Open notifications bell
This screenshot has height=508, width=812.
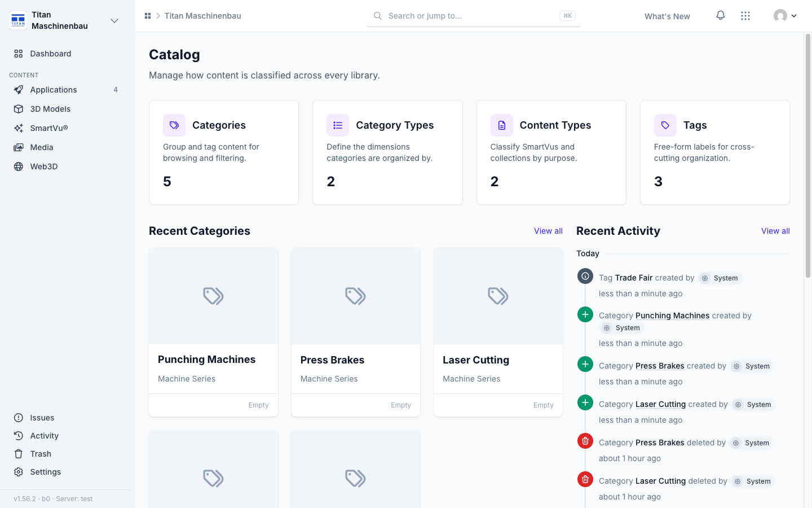[x=721, y=16]
